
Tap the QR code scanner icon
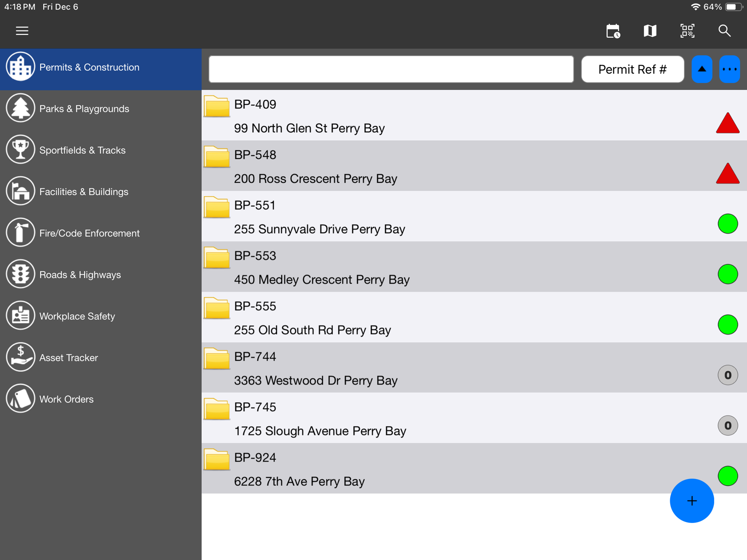pos(687,31)
